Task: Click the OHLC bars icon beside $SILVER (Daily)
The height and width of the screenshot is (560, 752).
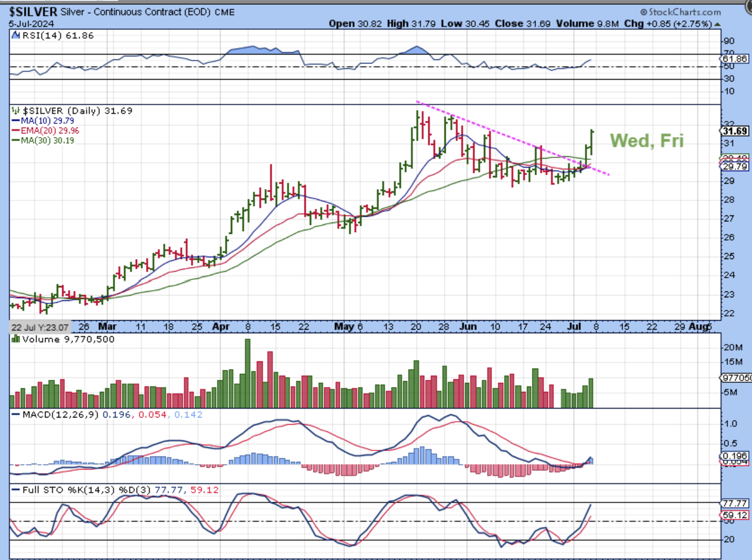Action: pyautogui.click(x=16, y=111)
